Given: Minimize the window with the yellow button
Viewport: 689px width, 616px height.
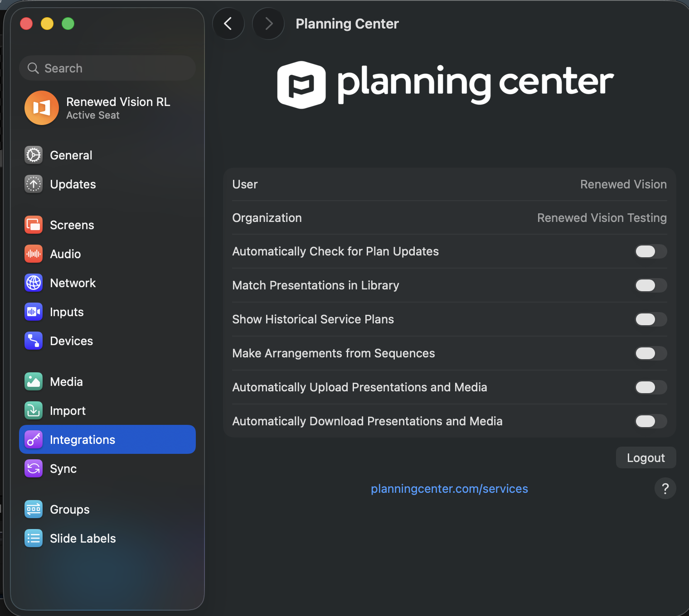Looking at the screenshot, I should 47,24.
